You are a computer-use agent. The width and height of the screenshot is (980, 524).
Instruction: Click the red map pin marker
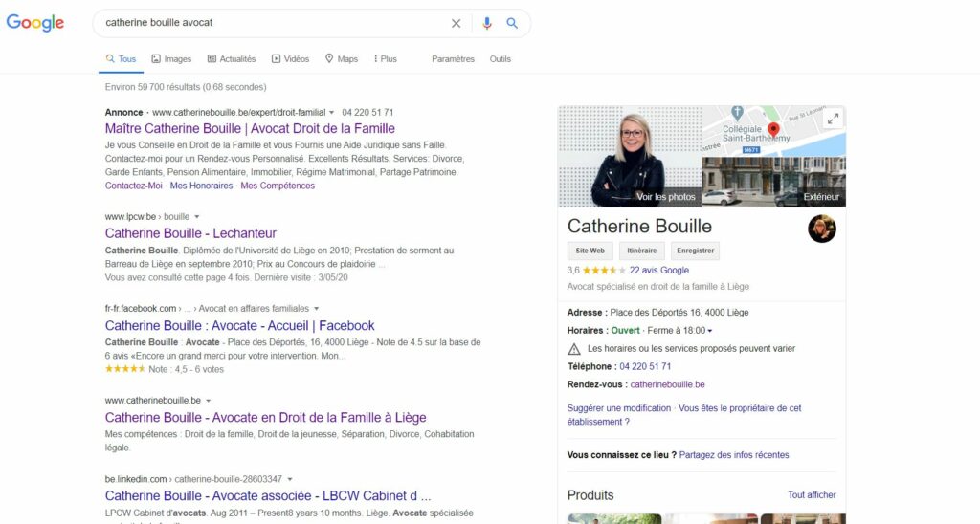773,130
